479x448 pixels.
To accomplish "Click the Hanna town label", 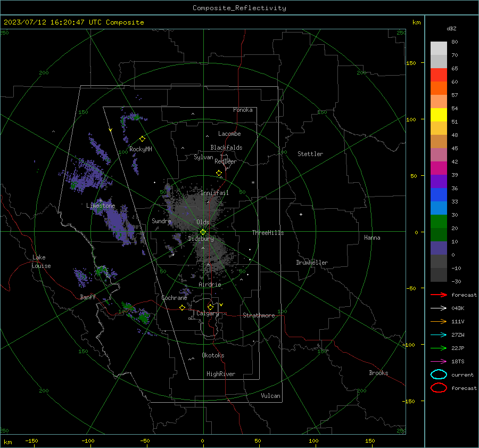I will [x=372, y=238].
